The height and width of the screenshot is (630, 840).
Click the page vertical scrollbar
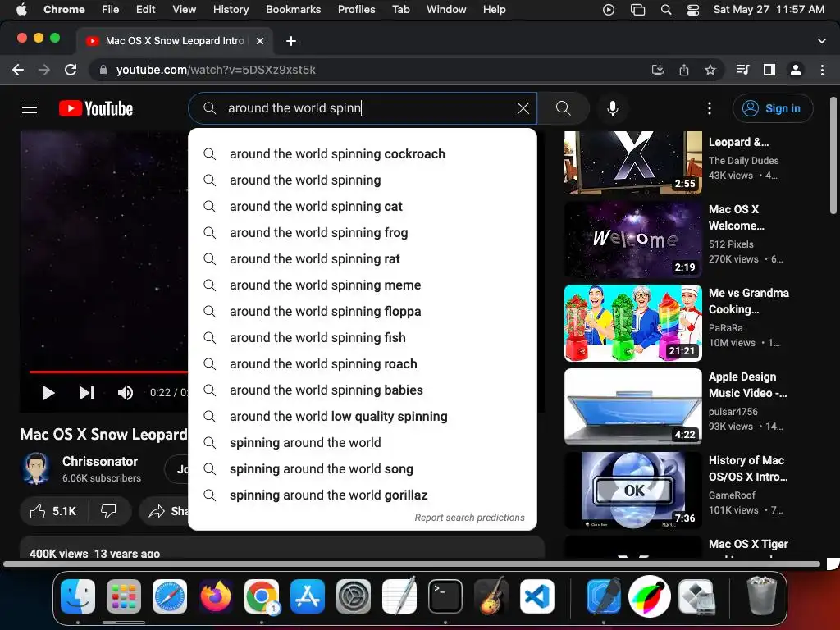(833, 155)
